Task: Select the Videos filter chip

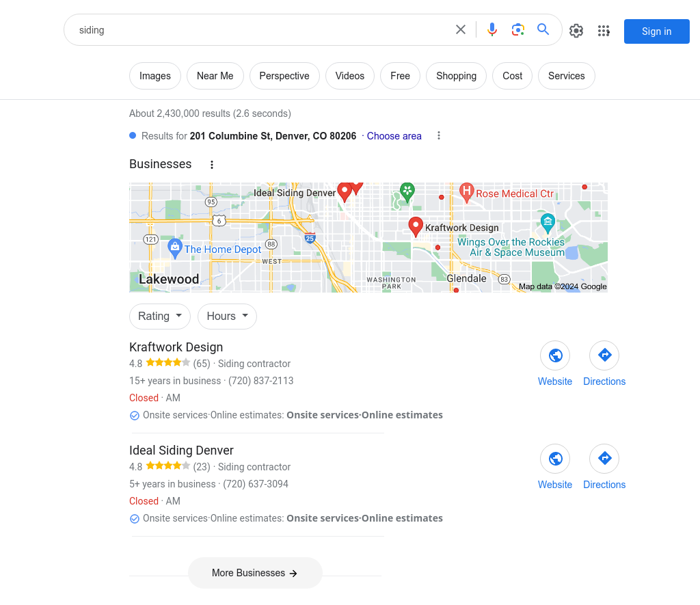Action: click(350, 76)
